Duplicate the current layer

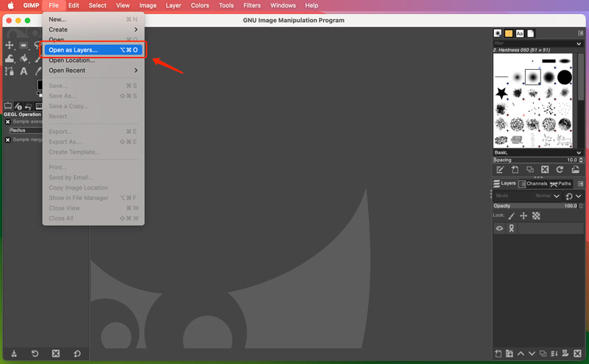pos(543,354)
